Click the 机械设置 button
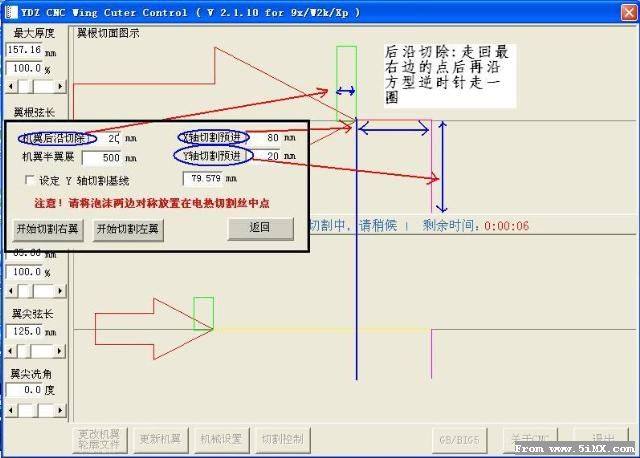This screenshot has width=640, height=458. click(221, 440)
